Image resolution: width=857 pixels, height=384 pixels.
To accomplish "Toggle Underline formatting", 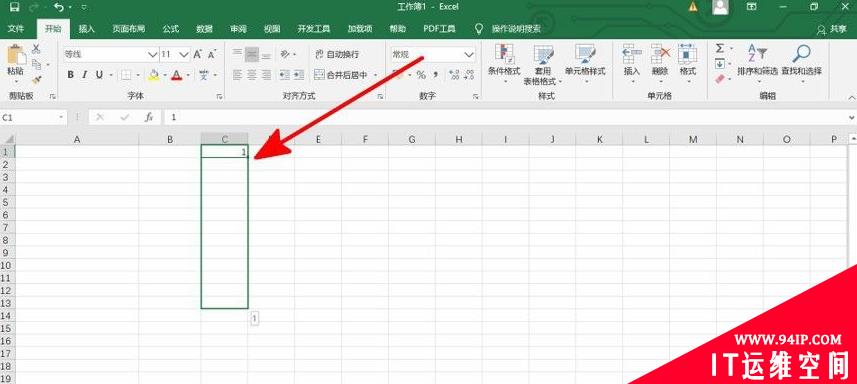I will 99,75.
